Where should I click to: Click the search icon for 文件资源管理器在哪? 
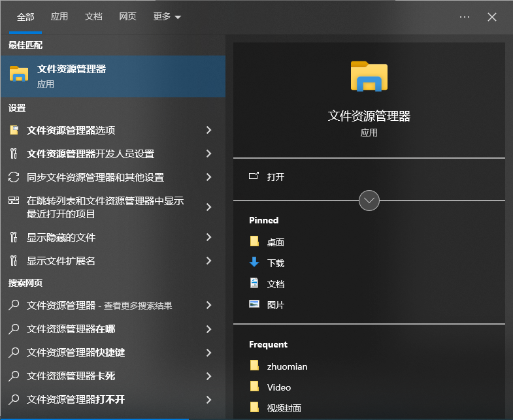(x=14, y=329)
